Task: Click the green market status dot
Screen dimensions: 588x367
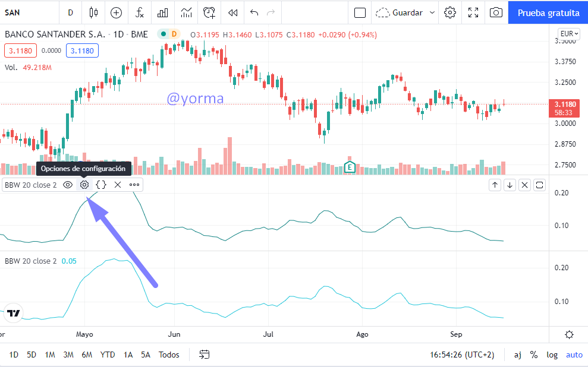Action: point(163,34)
